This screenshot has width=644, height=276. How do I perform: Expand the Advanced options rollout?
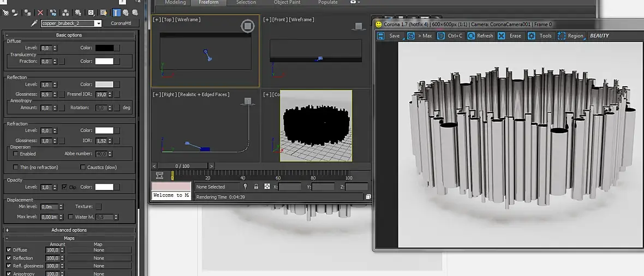(69, 230)
